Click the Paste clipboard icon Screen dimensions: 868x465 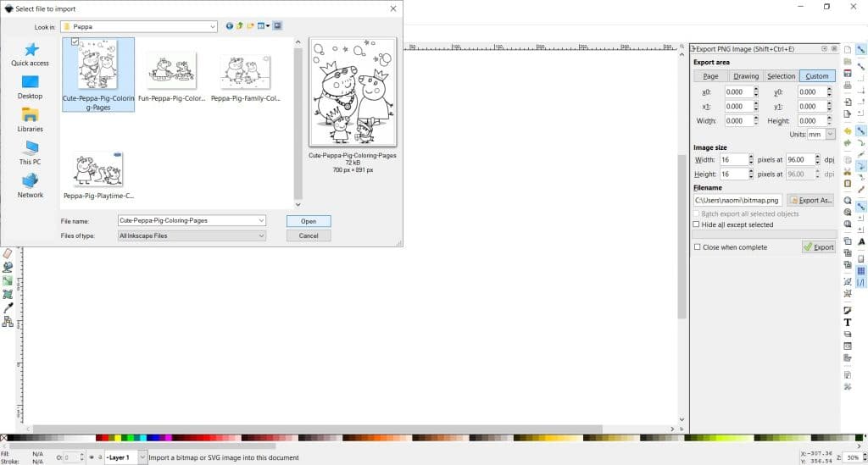tap(848, 183)
